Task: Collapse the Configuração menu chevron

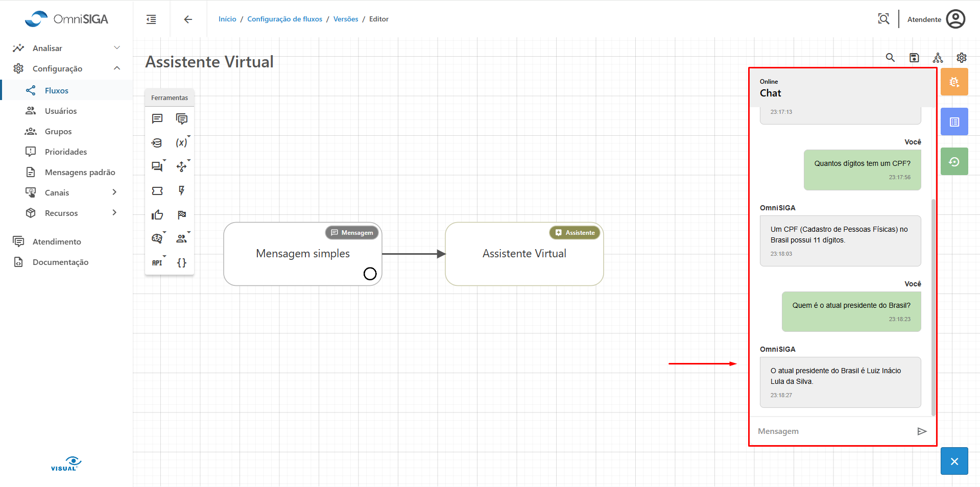Action: (117, 68)
